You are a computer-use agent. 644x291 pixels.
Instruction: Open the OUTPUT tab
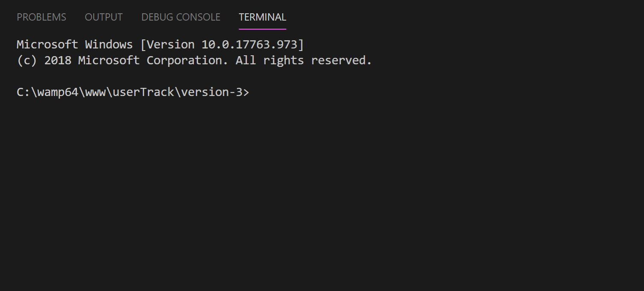point(104,17)
